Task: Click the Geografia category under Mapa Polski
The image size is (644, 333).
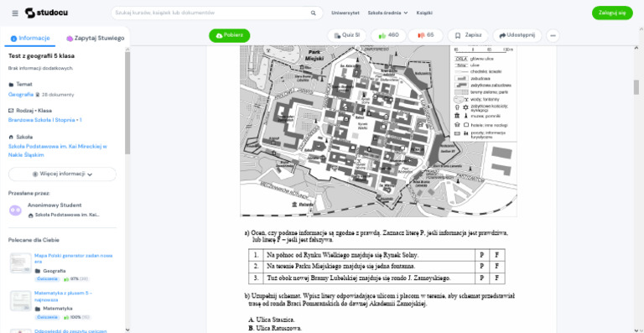Action: point(55,271)
